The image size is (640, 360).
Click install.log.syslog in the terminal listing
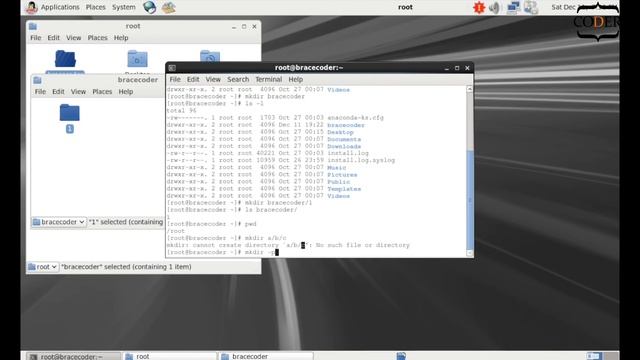(x=361, y=160)
